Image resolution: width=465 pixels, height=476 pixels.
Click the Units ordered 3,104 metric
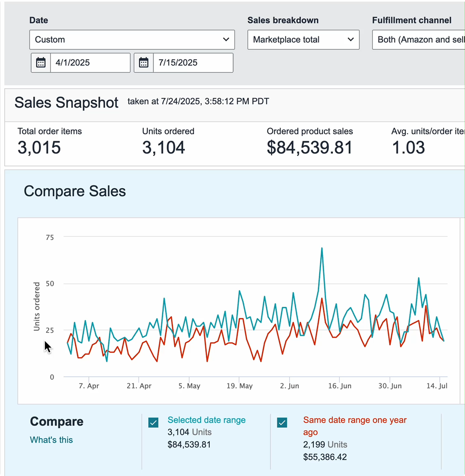point(164,148)
